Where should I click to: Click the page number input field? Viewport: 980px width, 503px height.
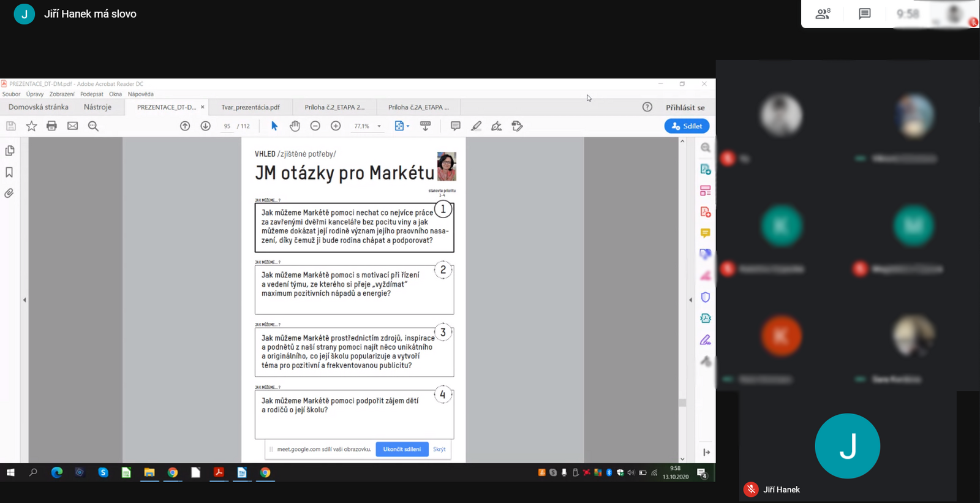[x=227, y=126]
